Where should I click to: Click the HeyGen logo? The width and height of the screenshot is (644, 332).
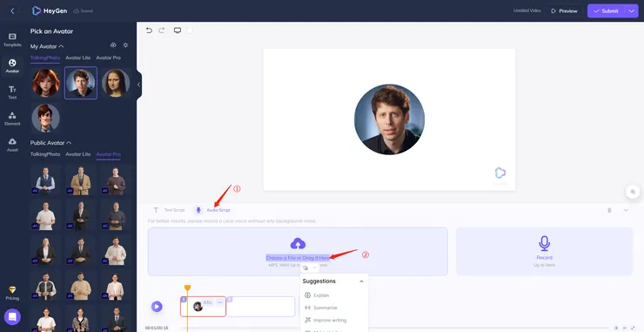[x=50, y=11]
